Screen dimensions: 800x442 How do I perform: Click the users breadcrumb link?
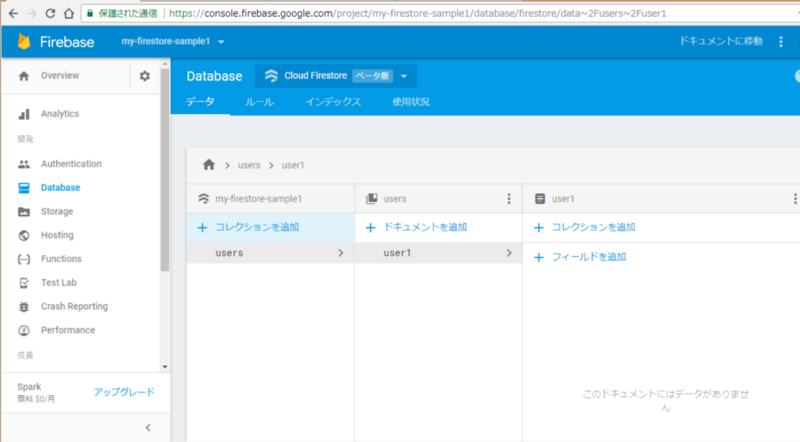pos(249,165)
